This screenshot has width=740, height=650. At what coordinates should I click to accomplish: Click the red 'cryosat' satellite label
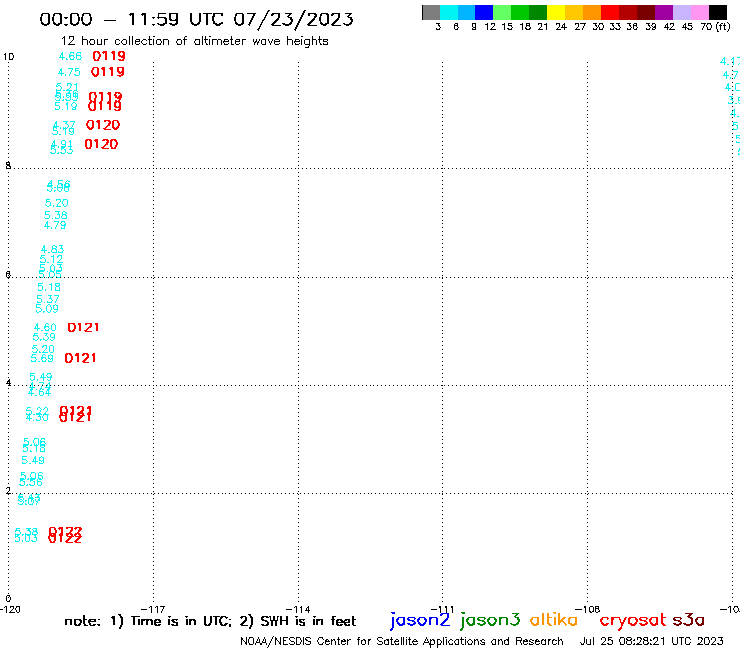pos(633,620)
